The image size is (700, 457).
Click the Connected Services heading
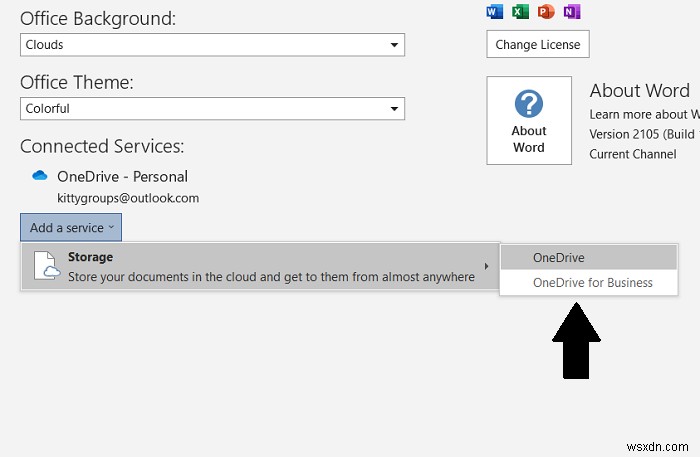[102, 146]
